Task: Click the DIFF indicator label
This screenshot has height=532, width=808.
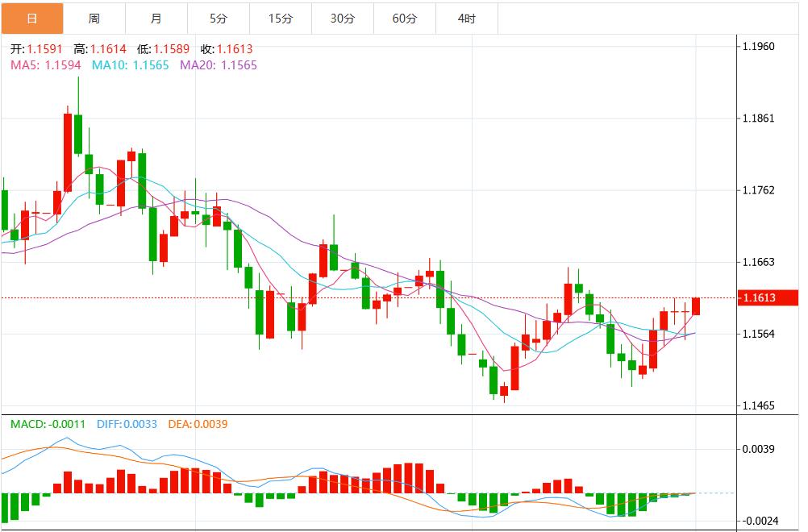Action: pos(127,423)
